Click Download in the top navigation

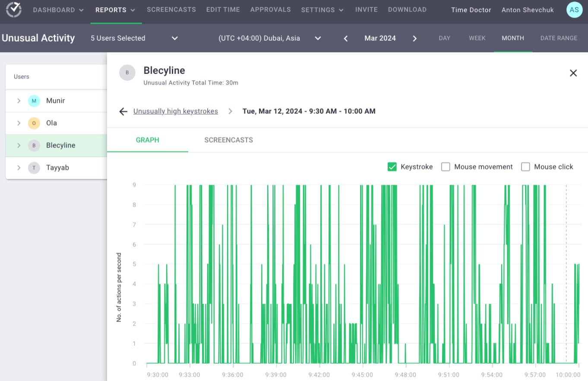407,9
